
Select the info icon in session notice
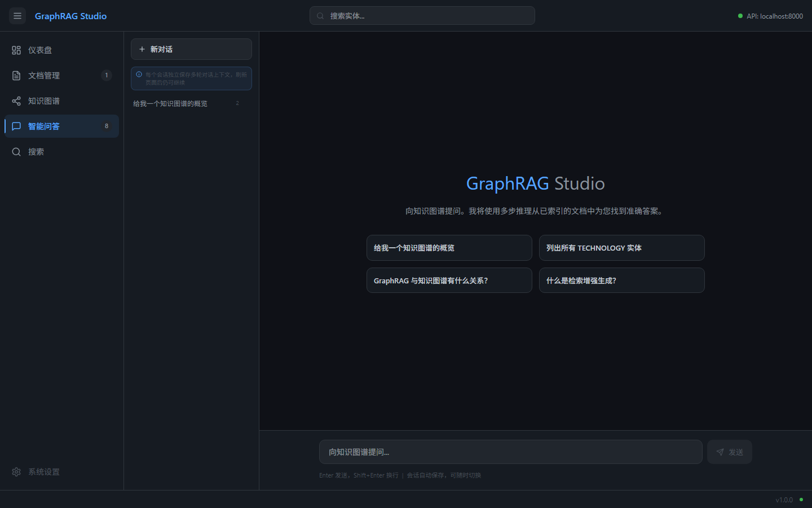139,75
